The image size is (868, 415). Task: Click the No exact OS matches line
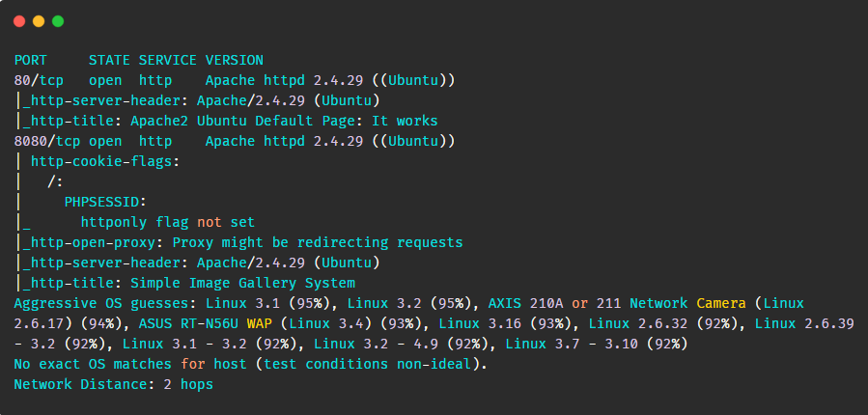coord(251,364)
